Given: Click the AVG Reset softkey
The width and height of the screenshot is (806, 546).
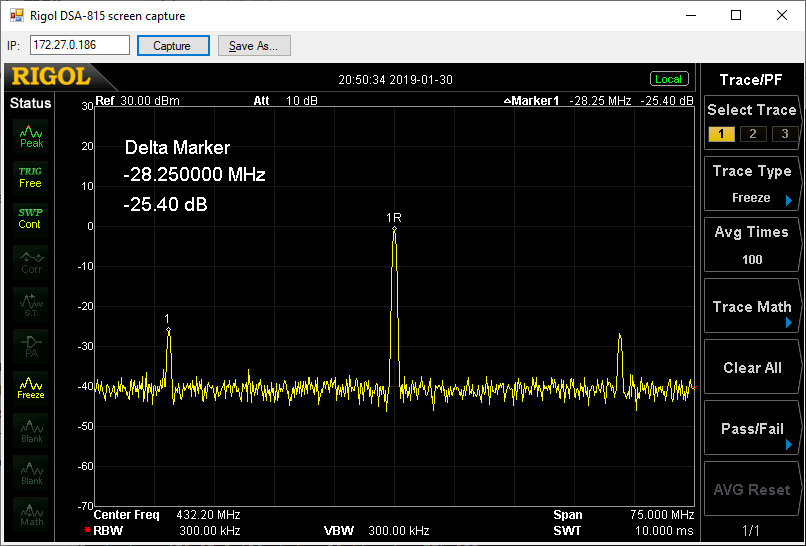Looking at the screenshot, I should 752,489.
